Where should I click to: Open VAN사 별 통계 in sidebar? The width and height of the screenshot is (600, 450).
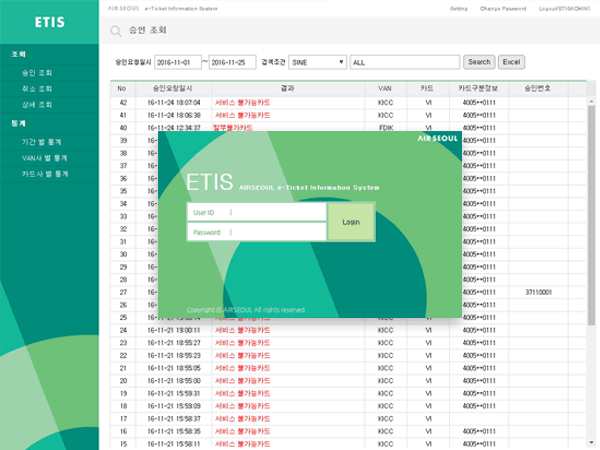pyautogui.click(x=44, y=158)
